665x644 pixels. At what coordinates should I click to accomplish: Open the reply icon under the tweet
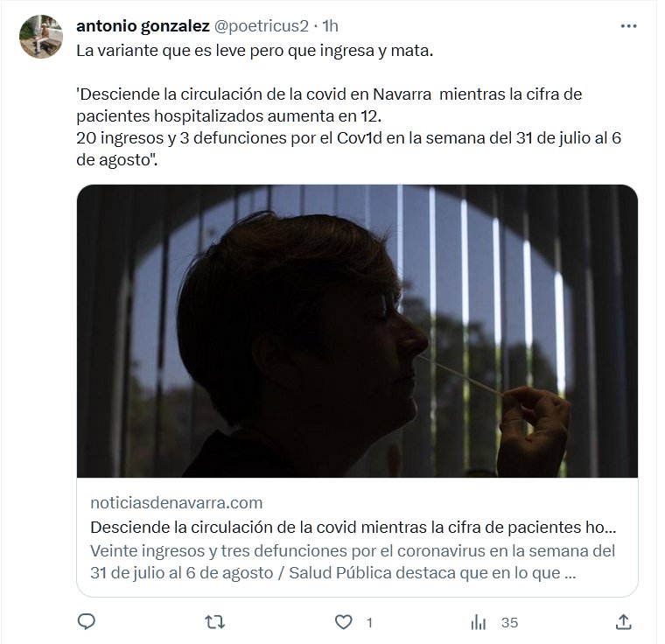pos(87,622)
